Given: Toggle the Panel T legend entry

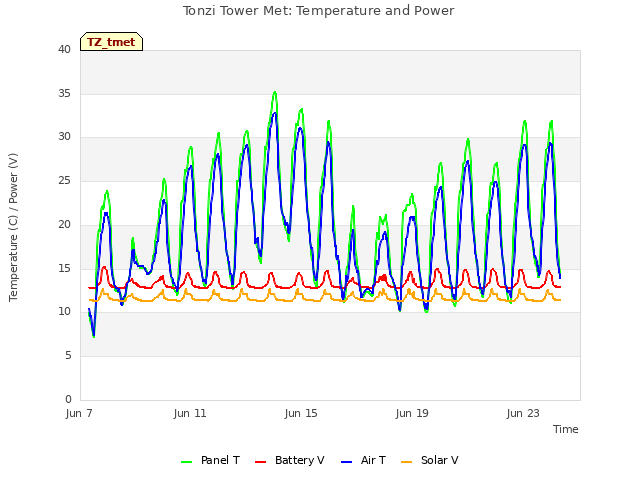Looking at the screenshot, I should coord(211,460).
